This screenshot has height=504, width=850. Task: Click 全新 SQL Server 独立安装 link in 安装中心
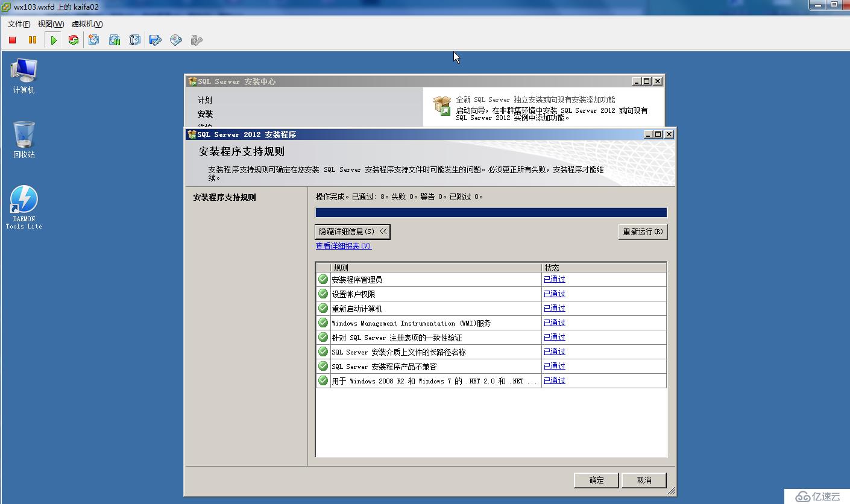tap(535, 99)
